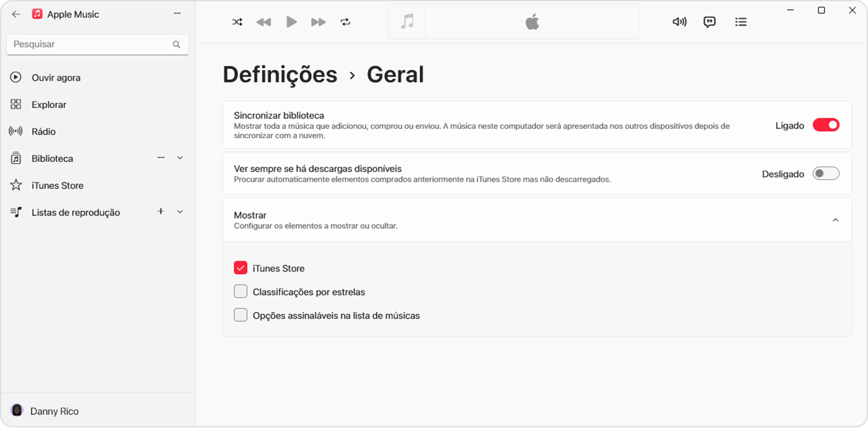This screenshot has width=868, height=428.
Task: Check Classificações por estrelas
Action: click(x=241, y=291)
